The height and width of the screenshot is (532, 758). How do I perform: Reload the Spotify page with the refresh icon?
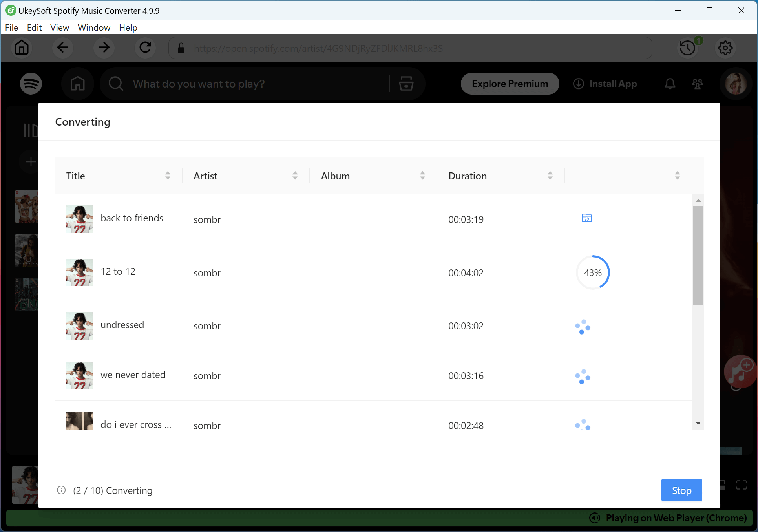point(145,48)
